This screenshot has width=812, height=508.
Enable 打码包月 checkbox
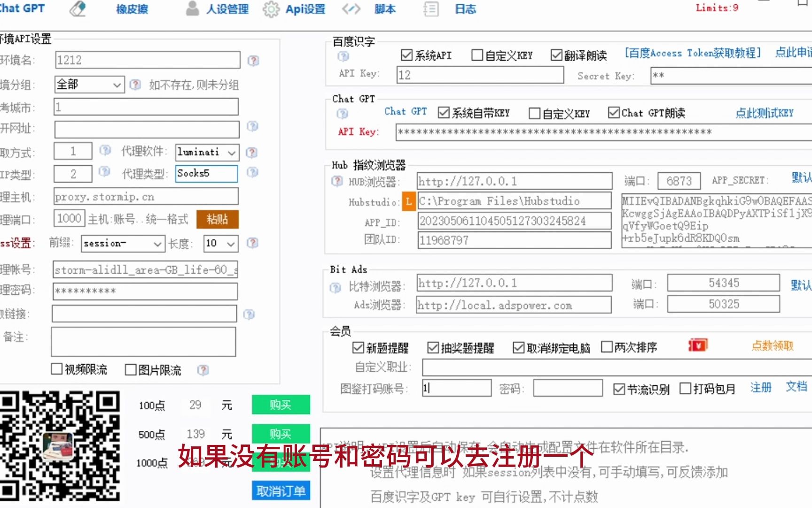tap(685, 389)
